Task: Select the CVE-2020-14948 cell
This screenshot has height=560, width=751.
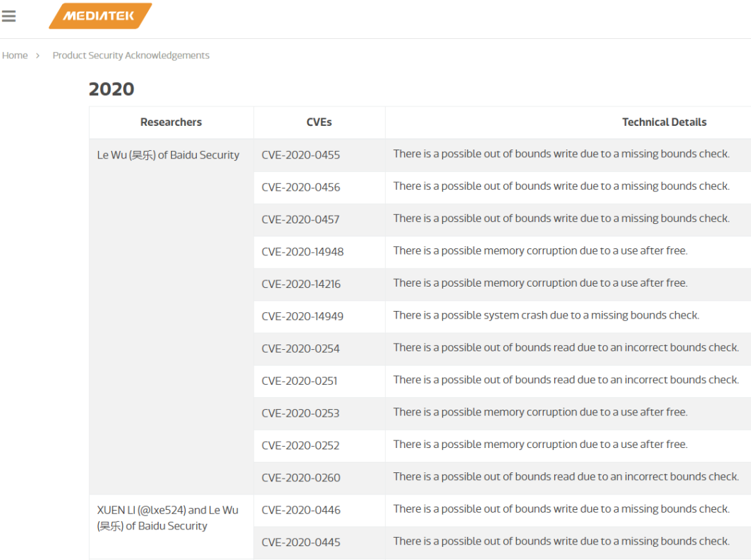Action: tap(319, 252)
